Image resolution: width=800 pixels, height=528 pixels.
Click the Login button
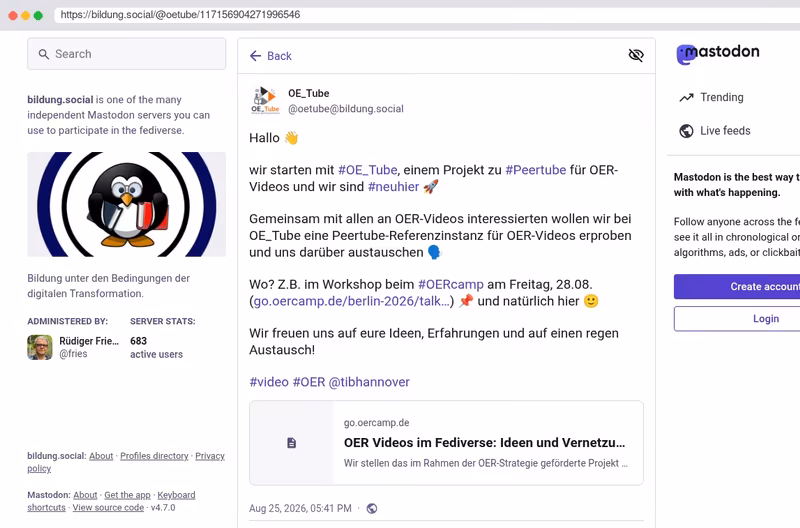click(737, 319)
